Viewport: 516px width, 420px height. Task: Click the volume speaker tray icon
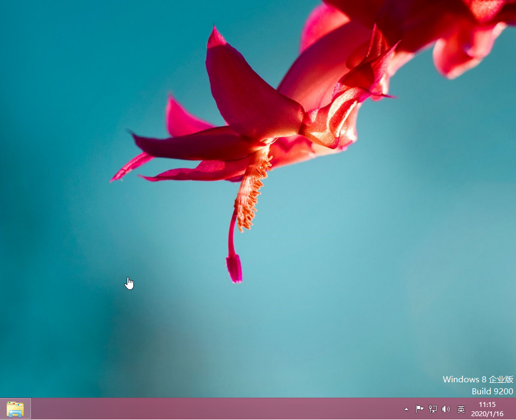tap(446, 409)
